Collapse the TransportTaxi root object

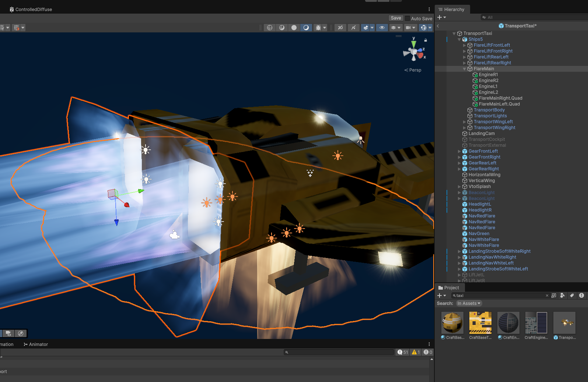point(454,33)
